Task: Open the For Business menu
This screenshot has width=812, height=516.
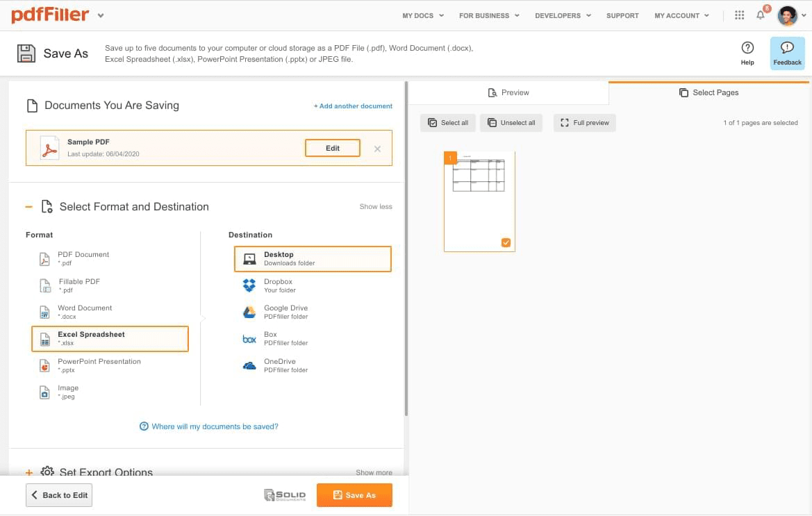Action: tap(489, 15)
